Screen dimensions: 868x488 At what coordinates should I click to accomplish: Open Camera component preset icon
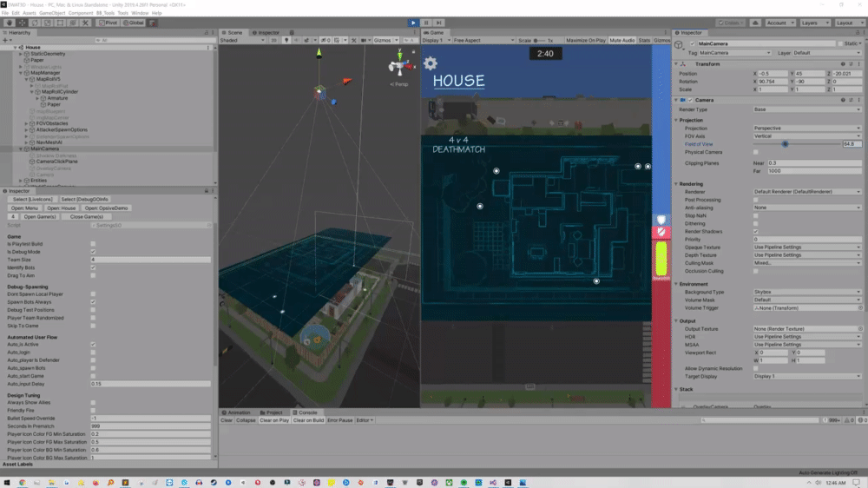[851, 100]
